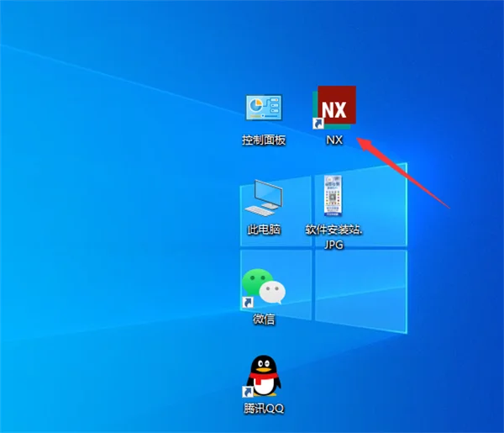Screen dimensions: 504x433
Task: Select the NX shortcut icon
Action: tap(334, 108)
